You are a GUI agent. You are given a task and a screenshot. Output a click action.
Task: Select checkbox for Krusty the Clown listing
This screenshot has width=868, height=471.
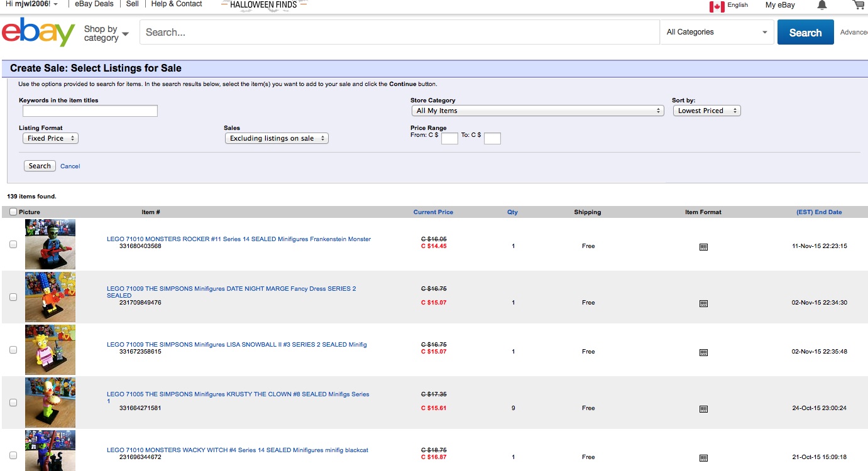tap(13, 403)
